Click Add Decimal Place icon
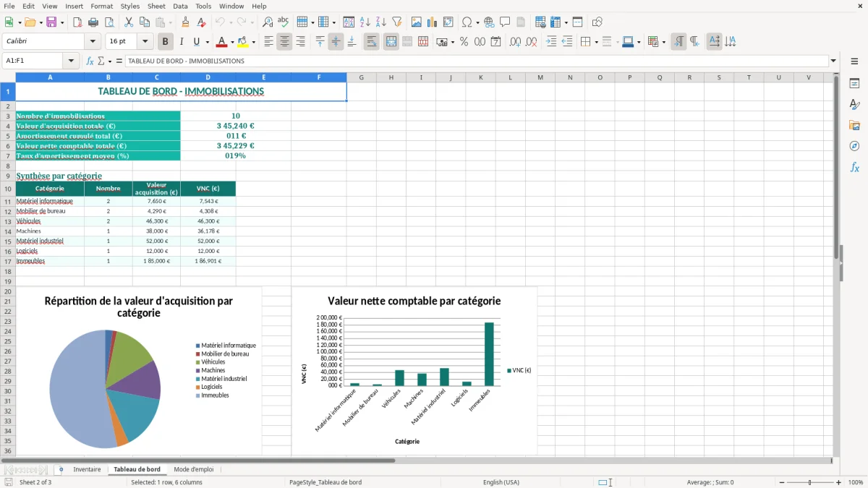The height and width of the screenshot is (488, 868). [515, 42]
